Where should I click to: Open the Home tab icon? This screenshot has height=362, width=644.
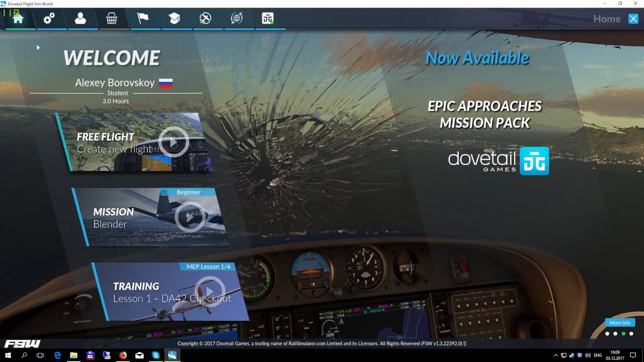(x=18, y=19)
